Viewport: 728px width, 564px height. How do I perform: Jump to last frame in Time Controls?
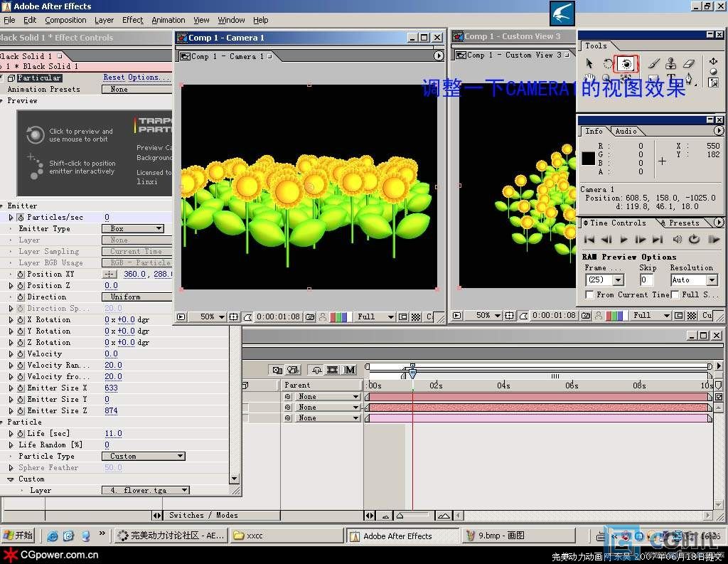click(658, 240)
